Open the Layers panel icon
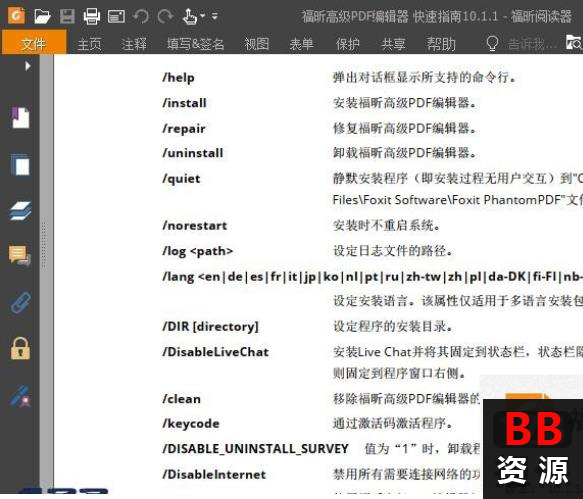Screen dimensions: 583x499 coord(20,211)
